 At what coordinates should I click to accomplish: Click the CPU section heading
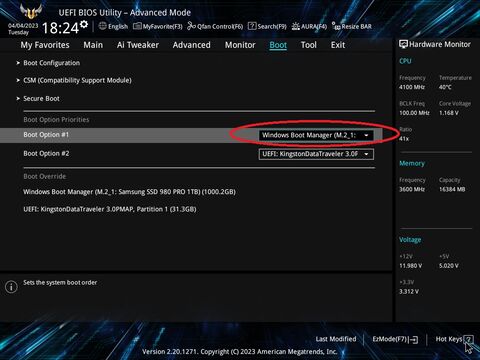point(405,61)
